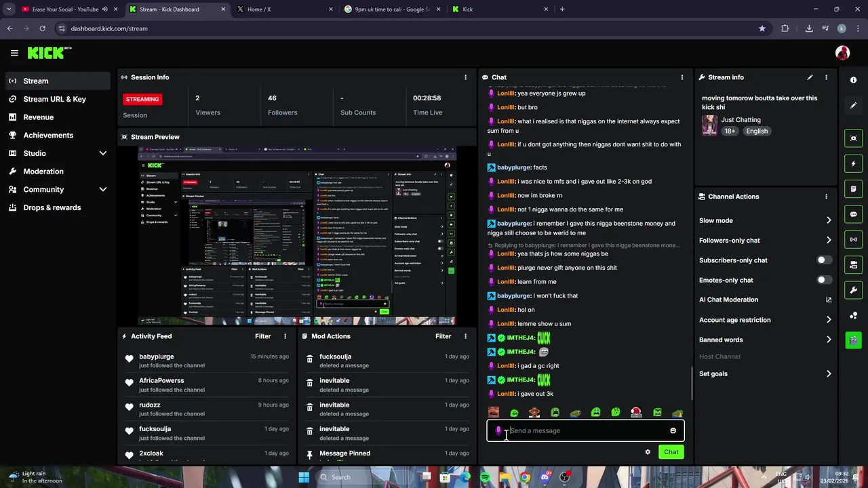Open Session Info three-dot menu
This screenshot has width=868, height=488.
(x=465, y=77)
